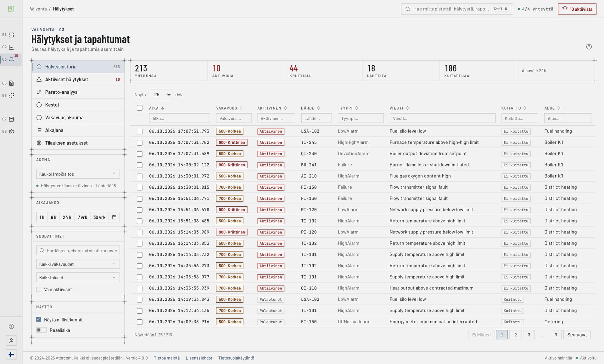Click the Viesti column filter field
Screen dimensions: 604x364
click(442, 119)
